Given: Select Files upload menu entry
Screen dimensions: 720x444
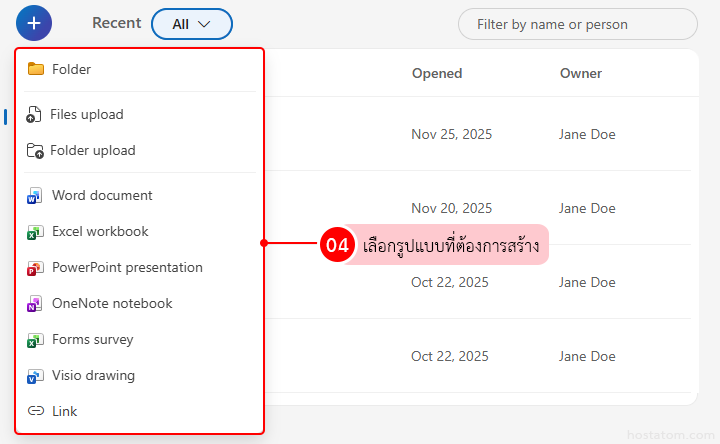Looking at the screenshot, I should coord(140,114).
